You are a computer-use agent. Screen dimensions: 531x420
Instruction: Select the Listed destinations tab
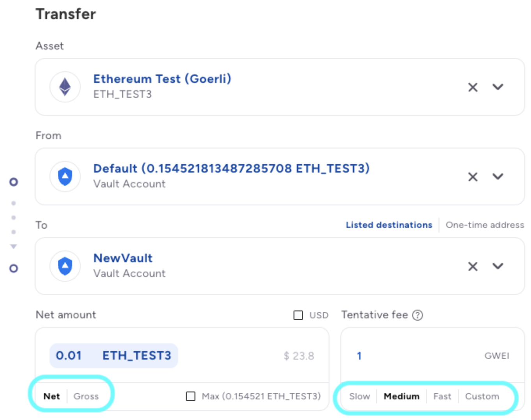point(389,225)
